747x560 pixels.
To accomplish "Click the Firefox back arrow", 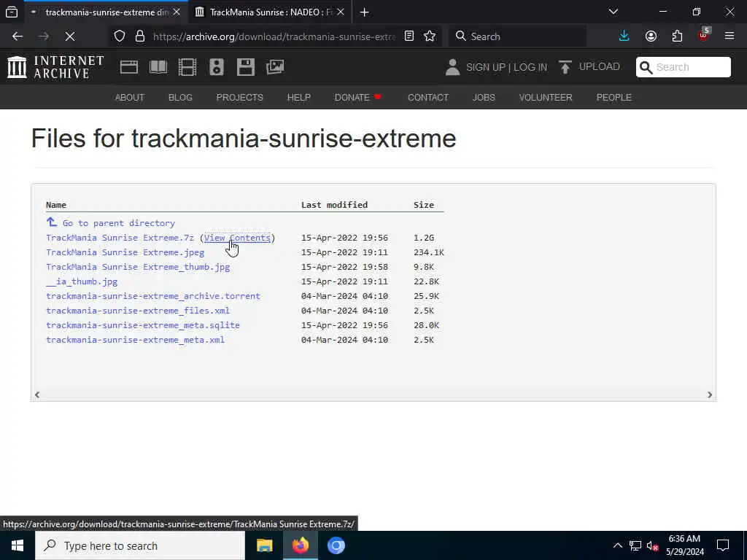I will click(x=18, y=36).
